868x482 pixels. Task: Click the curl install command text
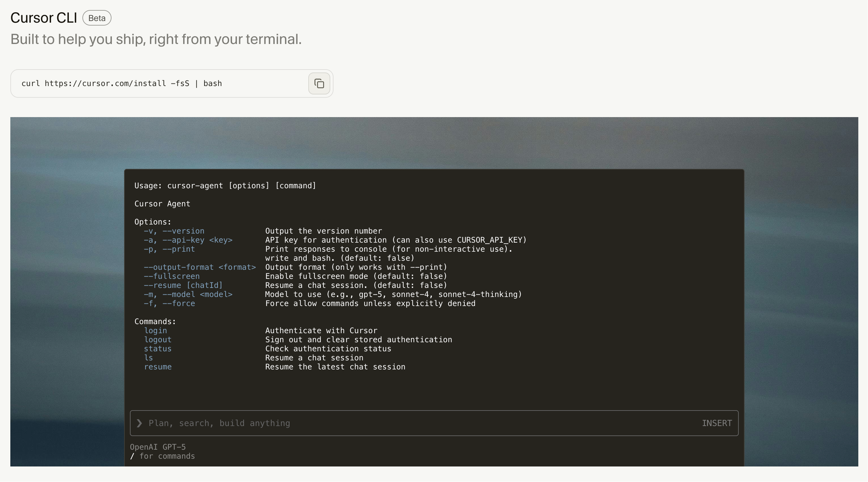122,83
